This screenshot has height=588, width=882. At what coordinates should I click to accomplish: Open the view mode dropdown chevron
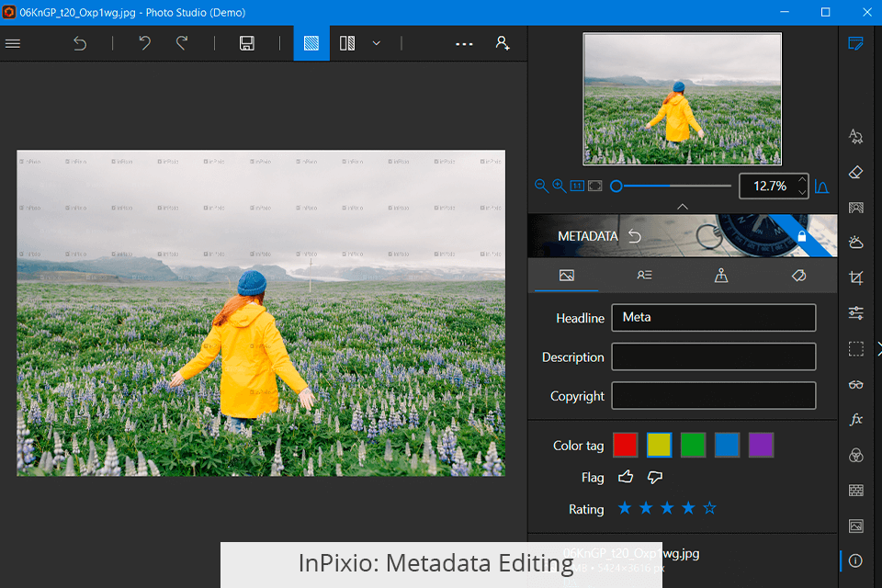point(377,43)
